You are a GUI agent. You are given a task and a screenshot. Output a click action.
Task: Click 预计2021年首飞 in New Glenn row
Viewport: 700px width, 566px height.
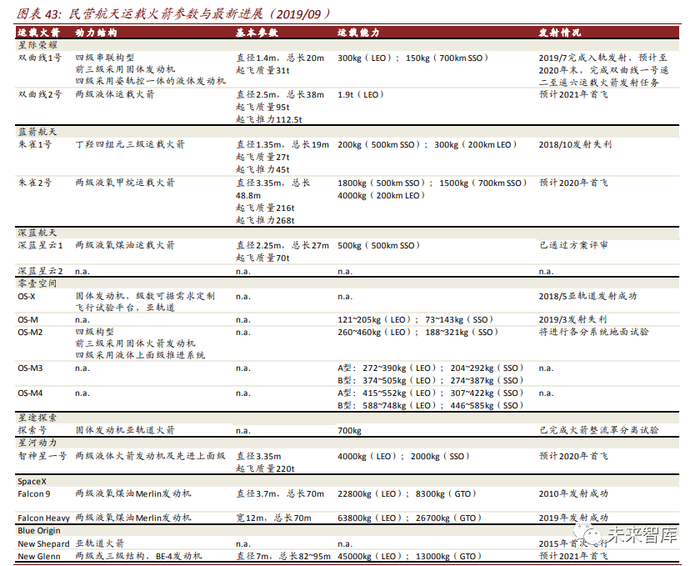click(x=573, y=556)
